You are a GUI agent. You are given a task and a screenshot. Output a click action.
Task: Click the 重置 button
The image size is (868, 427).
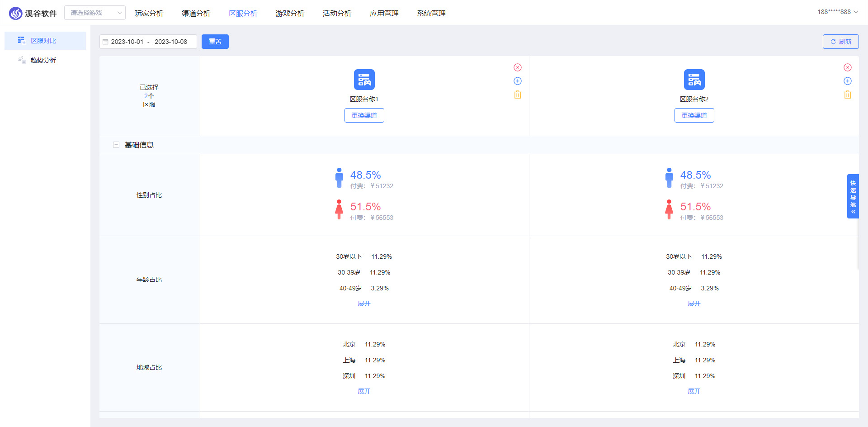(x=215, y=42)
